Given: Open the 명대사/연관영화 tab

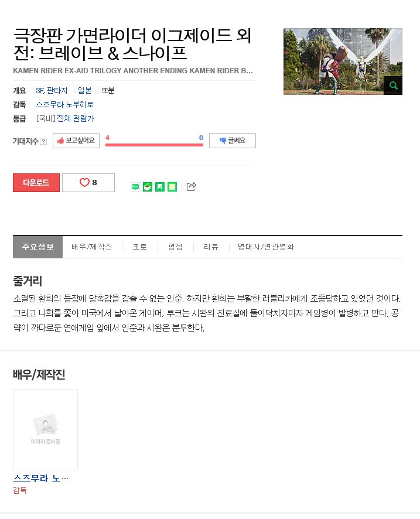Looking at the screenshot, I should point(266,247).
